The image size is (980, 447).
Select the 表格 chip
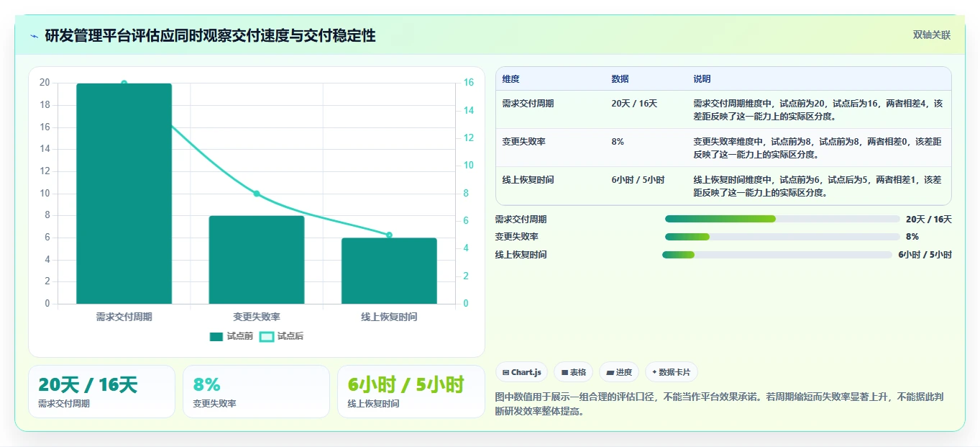(x=573, y=372)
